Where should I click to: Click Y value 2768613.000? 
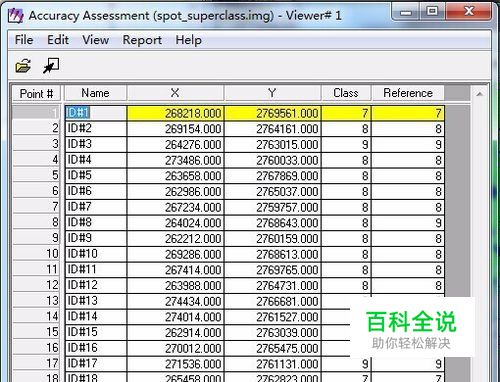point(273,254)
